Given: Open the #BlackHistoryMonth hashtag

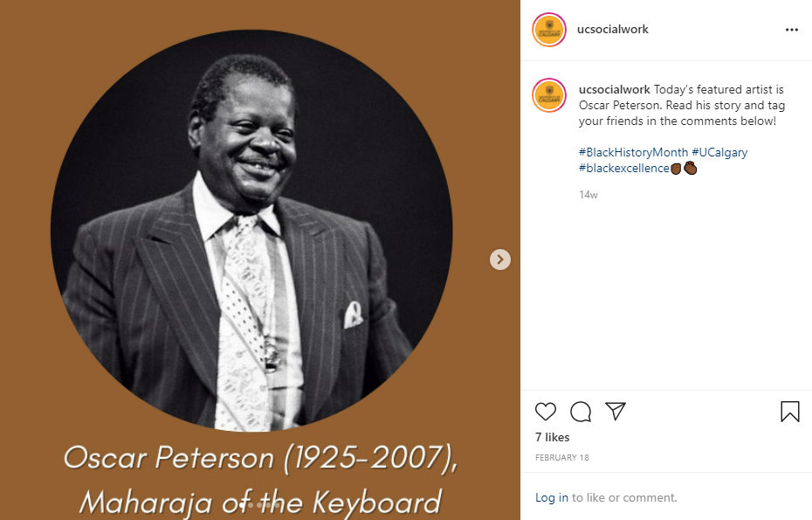Looking at the screenshot, I should [x=633, y=152].
